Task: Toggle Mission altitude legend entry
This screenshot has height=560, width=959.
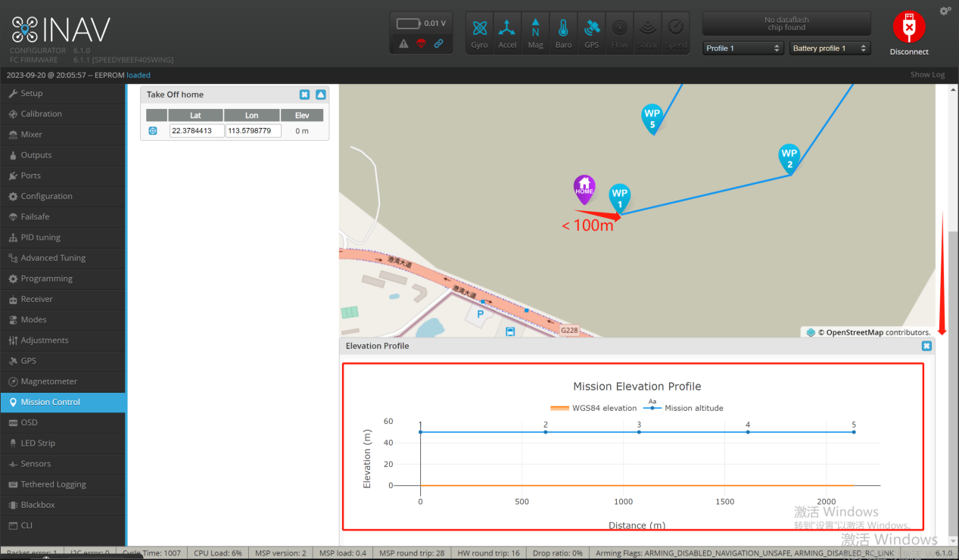Action: (683, 408)
